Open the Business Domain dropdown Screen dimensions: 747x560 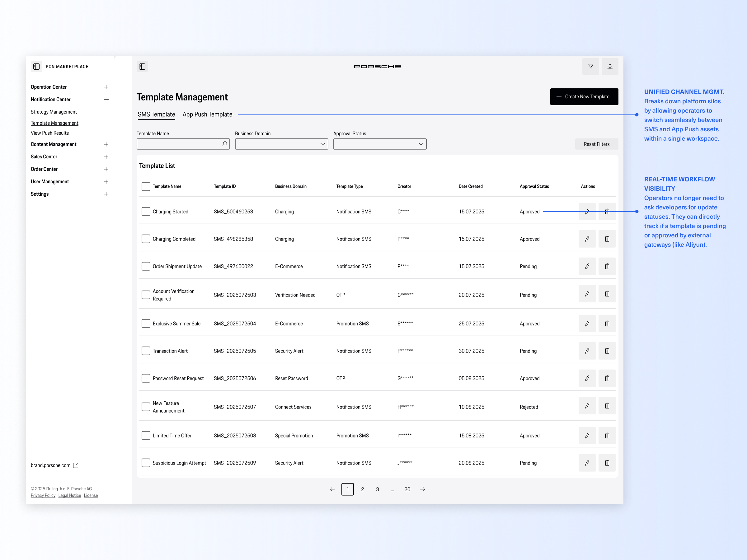point(281,144)
